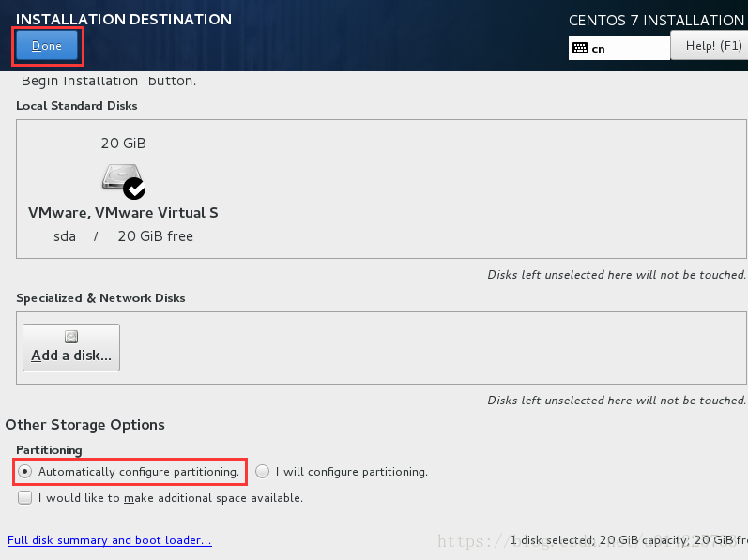748x560 pixels.
Task: Click the '20 GiB free' text
Action: [156, 236]
